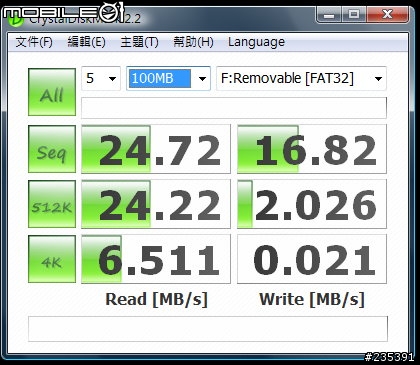Click the Read [MB/s] column label

pyautogui.click(x=156, y=299)
